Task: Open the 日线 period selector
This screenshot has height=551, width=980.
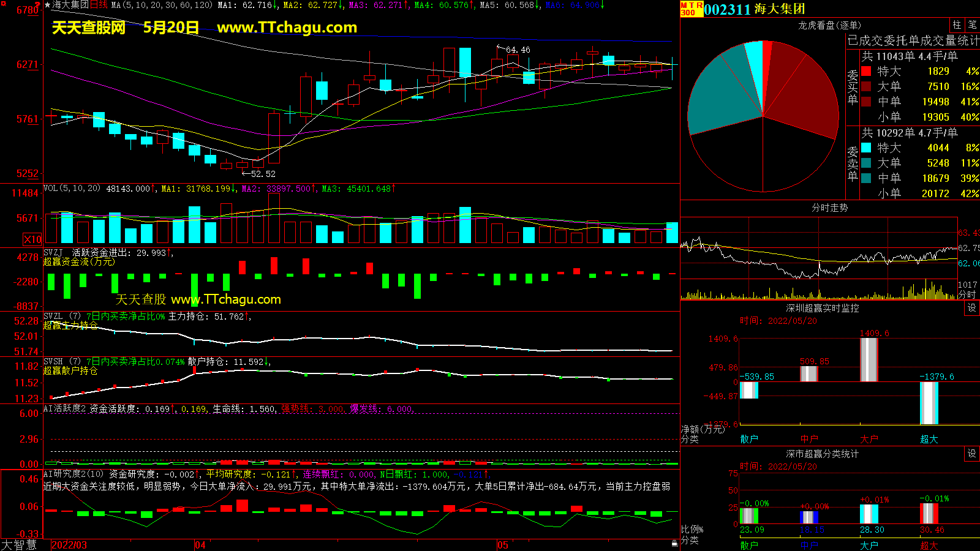Action: [99, 5]
